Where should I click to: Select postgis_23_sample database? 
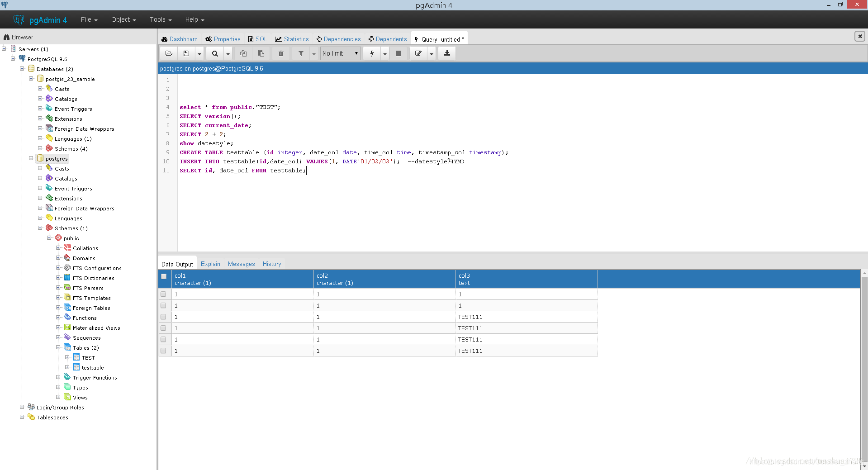[x=70, y=79]
